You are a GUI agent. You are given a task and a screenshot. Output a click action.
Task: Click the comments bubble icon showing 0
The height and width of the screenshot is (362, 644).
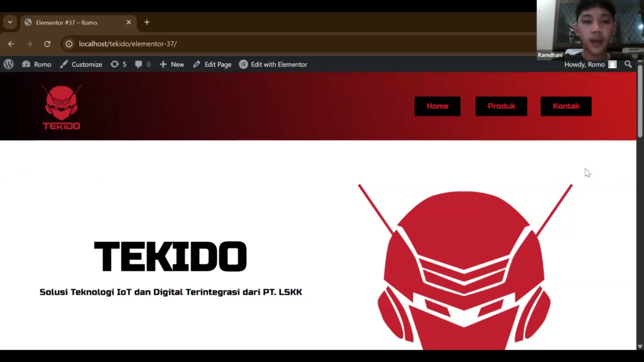[x=139, y=64]
